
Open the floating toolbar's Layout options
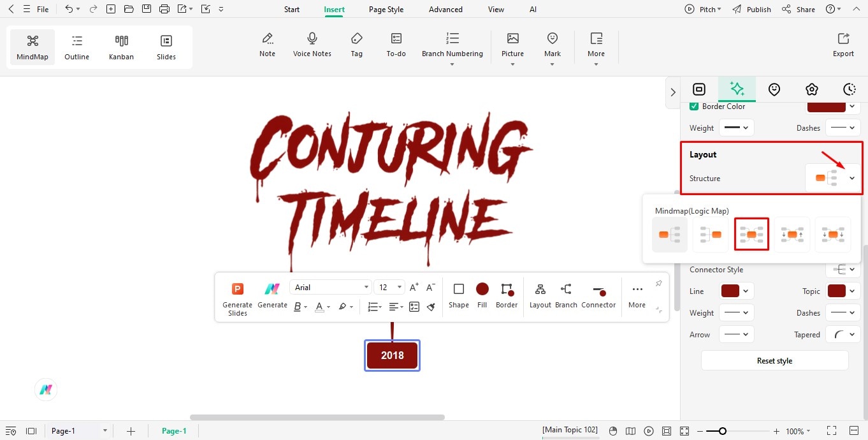coord(540,297)
